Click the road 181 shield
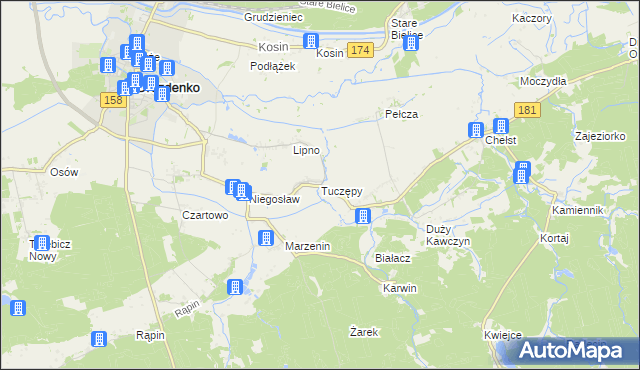Image resolution: width=640 pixels, height=370 pixels. pos(527,110)
